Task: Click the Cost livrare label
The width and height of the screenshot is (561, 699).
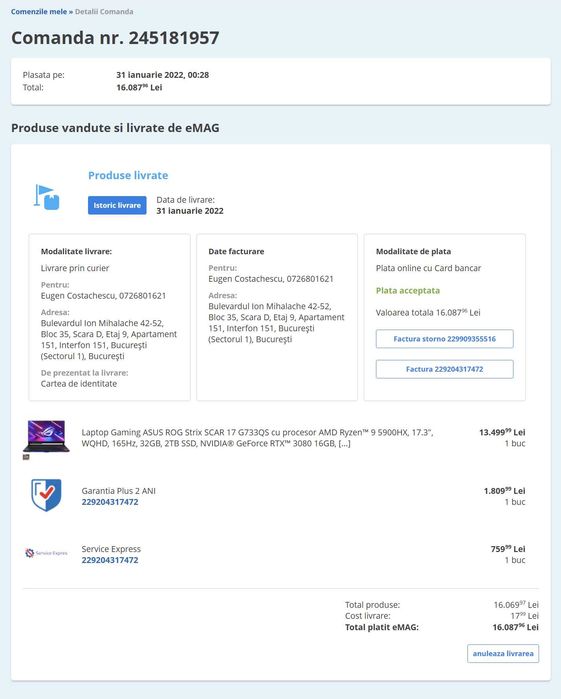Action: click(367, 616)
